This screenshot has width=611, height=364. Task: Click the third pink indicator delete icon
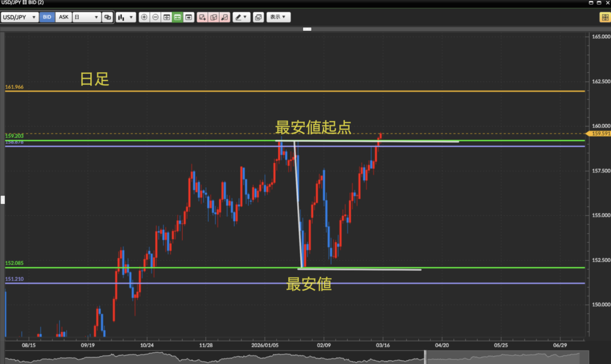coord(224,17)
